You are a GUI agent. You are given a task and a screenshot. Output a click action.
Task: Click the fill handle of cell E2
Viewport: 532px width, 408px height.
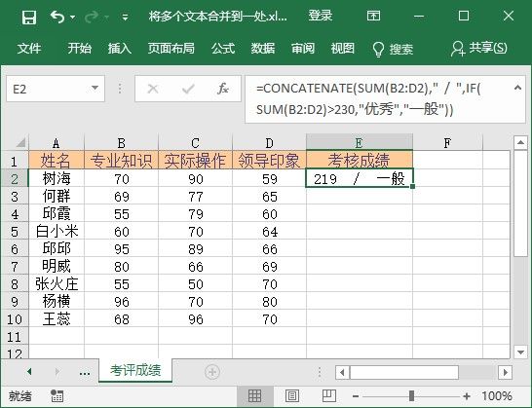[412, 187]
